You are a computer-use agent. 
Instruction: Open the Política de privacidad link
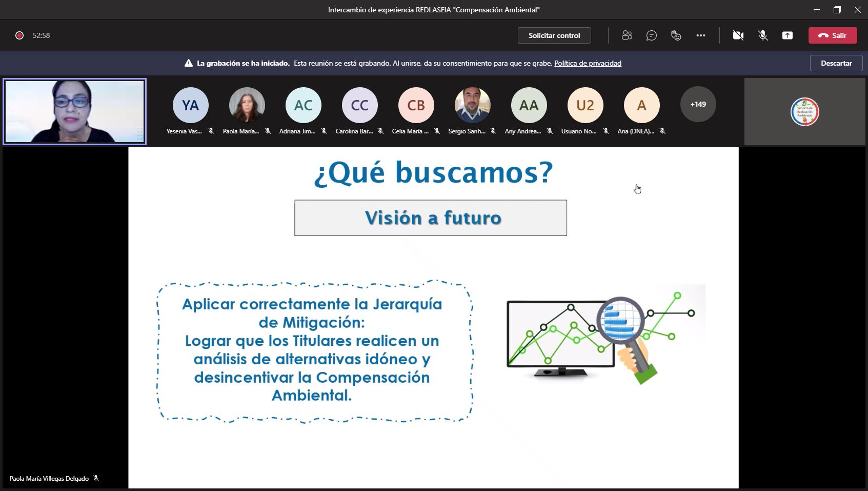coord(588,64)
